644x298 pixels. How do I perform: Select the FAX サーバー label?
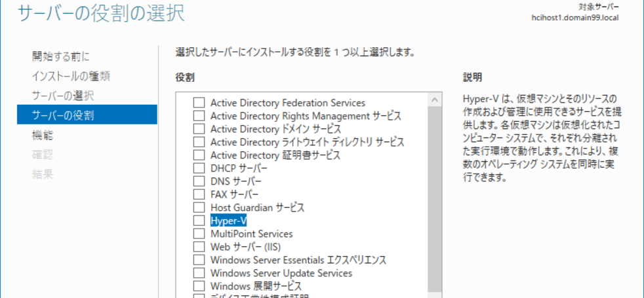(x=235, y=195)
